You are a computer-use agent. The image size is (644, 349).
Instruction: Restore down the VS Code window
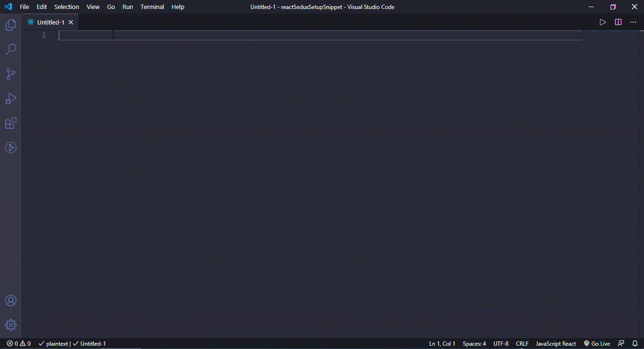tap(613, 7)
